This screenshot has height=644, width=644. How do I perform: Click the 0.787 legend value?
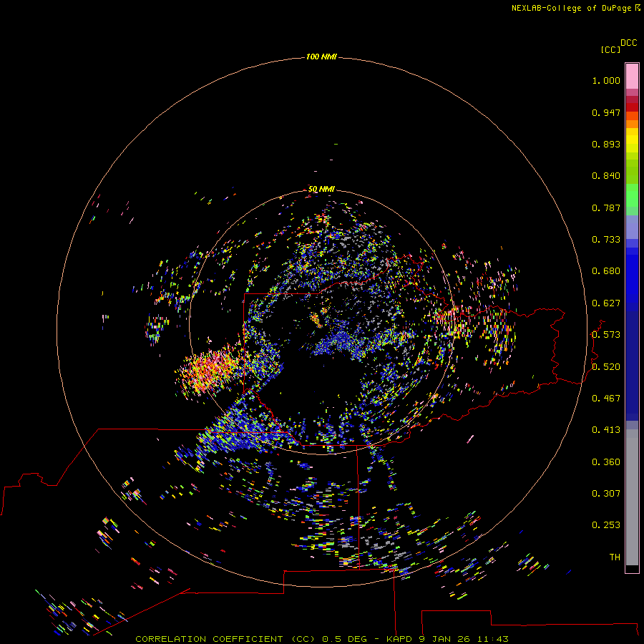point(606,208)
